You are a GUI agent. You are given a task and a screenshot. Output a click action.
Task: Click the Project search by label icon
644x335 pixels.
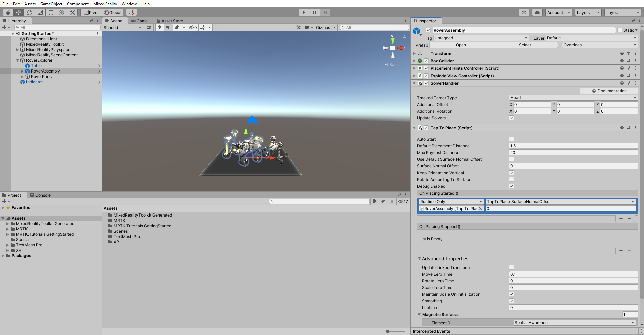pos(383,201)
